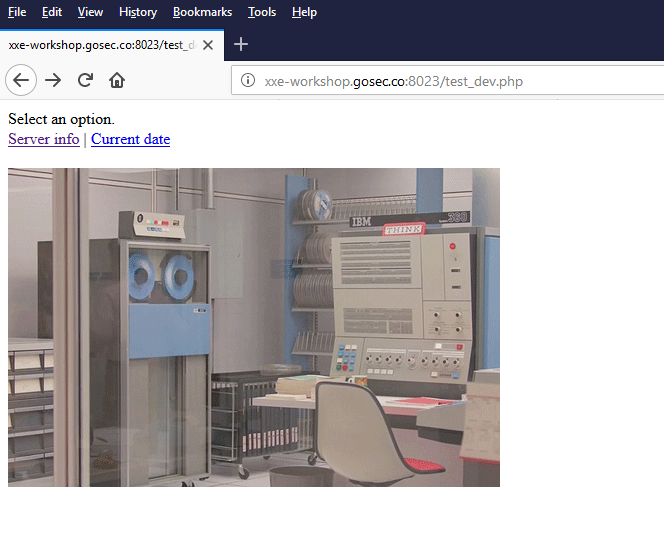Click the IBM mainframe computer image
664x557 pixels.
pos(254,327)
